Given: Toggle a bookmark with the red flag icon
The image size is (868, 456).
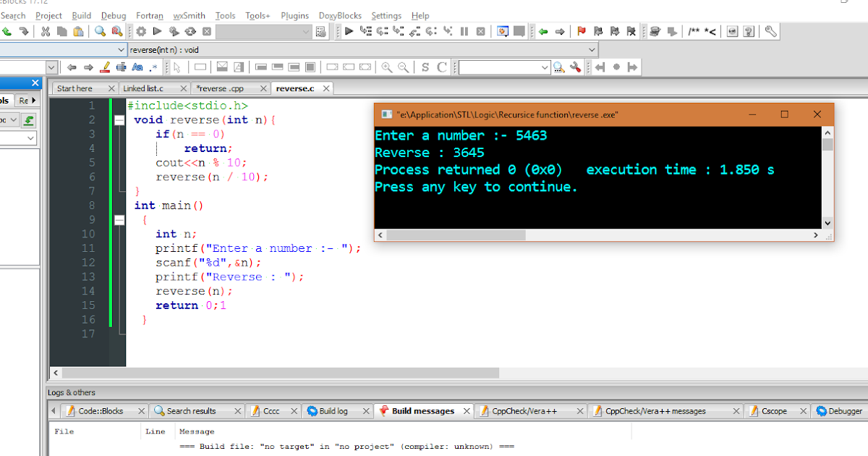Looking at the screenshot, I should [x=580, y=31].
